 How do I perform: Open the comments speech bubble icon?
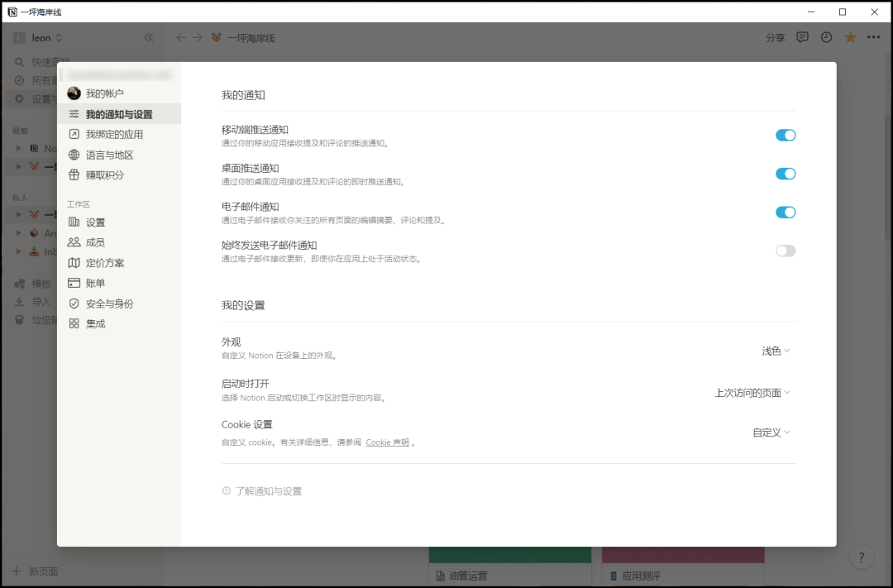tap(802, 37)
